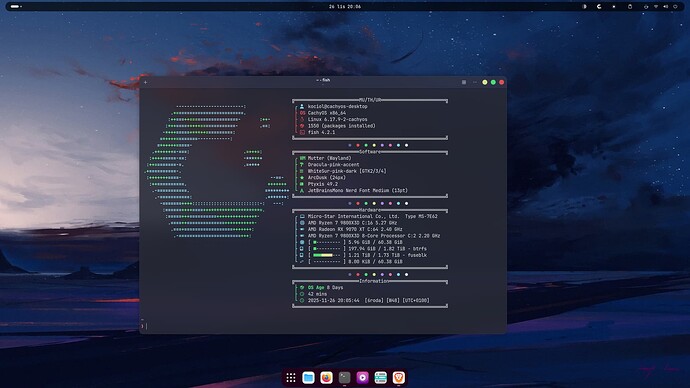This screenshot has width=690, height=388.
Task: Minimize the terminal with the yellow button
Action: tap(484, 82)
